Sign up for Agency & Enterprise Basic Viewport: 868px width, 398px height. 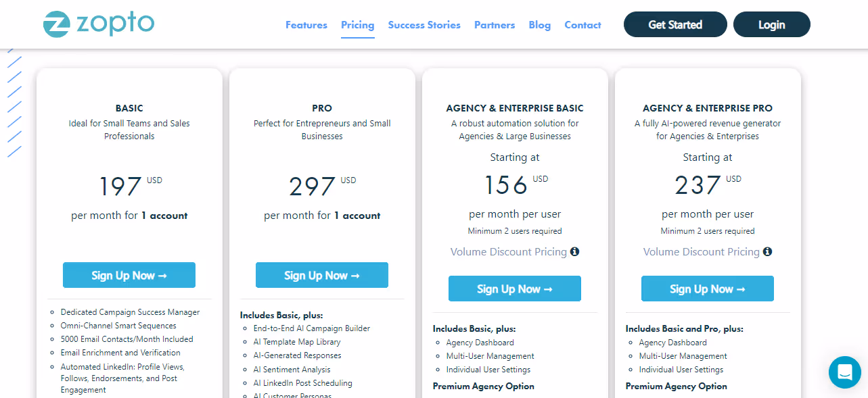point(514,289)
